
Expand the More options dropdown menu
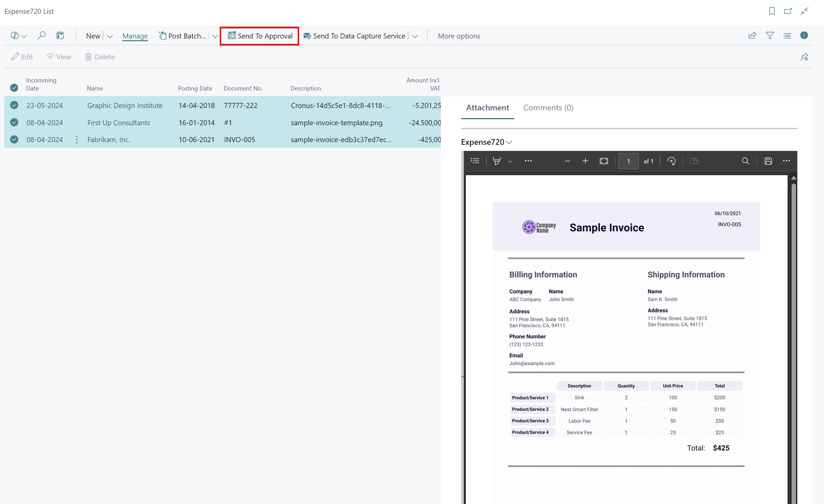click(458, 36)
